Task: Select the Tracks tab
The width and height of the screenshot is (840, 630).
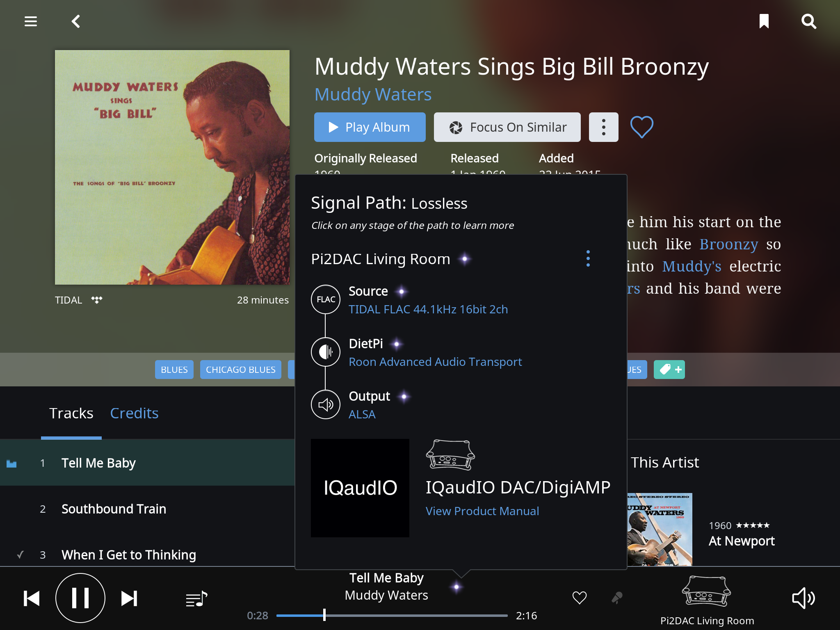Action: click(71, 413)
